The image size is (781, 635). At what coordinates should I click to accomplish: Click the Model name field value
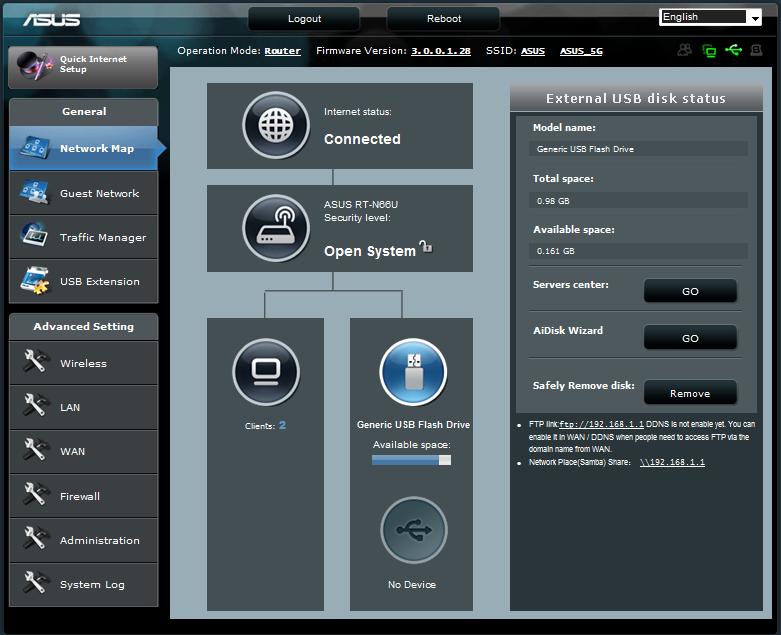(x=638, y=149)
